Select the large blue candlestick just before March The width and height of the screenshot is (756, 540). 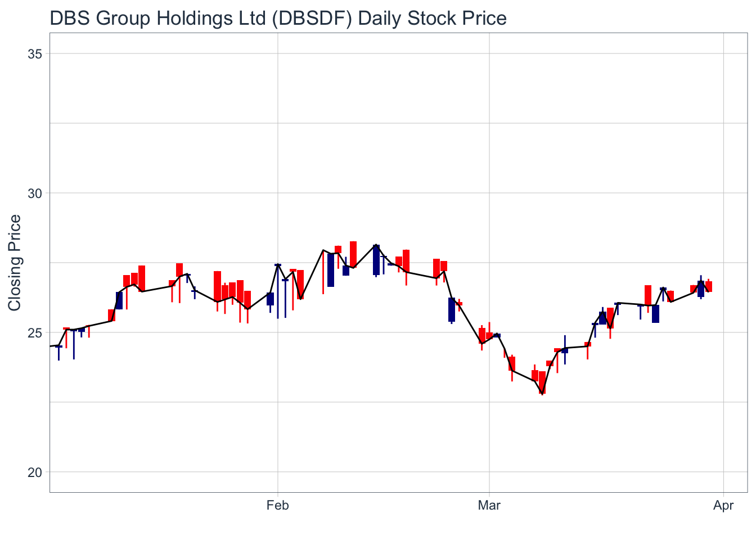pos(452,310)
